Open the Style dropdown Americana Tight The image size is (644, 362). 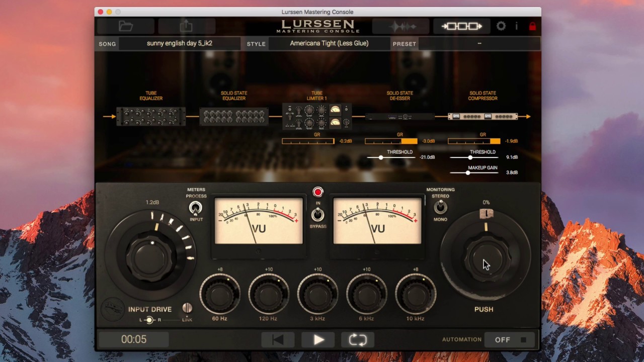tap(329, 43)
